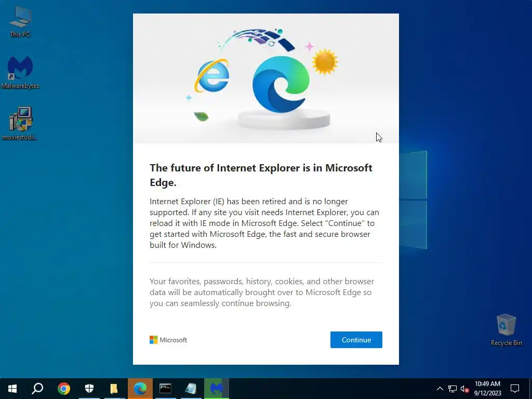Open the notepad-like app in taskbar
This screenshot has width=532, height=399.
[x=191, y=389]
